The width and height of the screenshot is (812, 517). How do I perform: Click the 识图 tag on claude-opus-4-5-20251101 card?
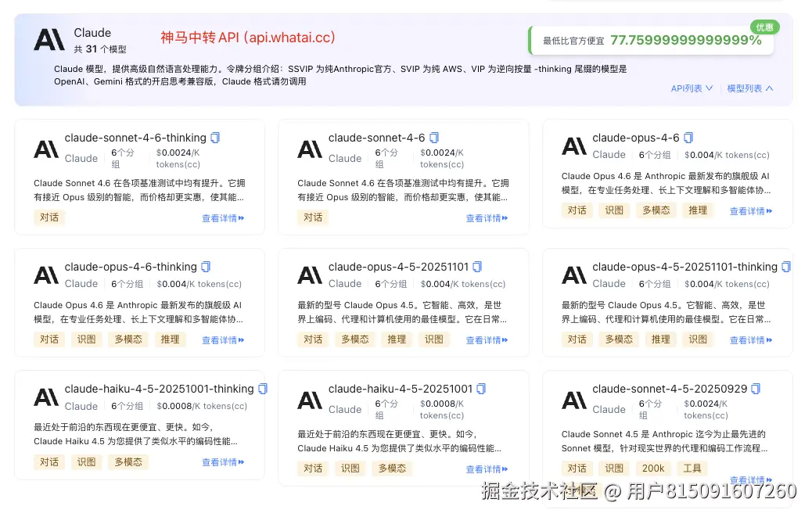pos(434,339)
